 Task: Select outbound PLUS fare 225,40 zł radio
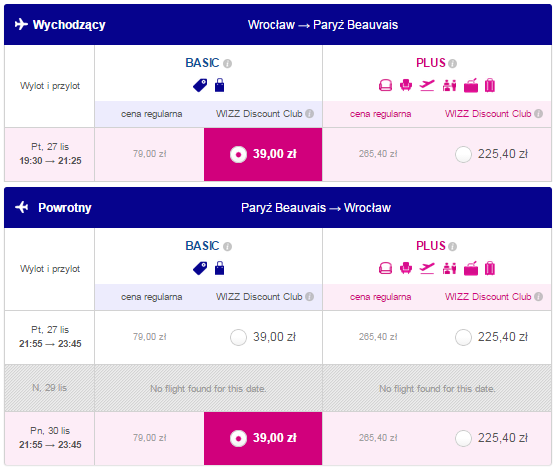click(x=463, y=154)
